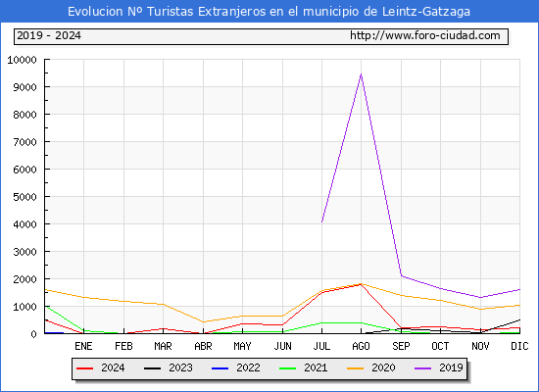This screenshot has height=392, width=539.
Task: Select the 2024 legend label
Action: [113, 367]
